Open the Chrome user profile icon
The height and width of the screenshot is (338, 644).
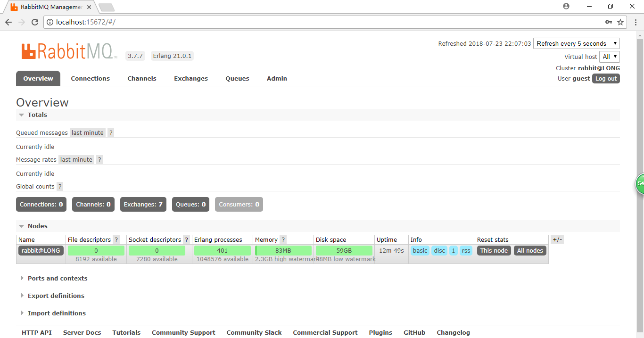(566, 6)
